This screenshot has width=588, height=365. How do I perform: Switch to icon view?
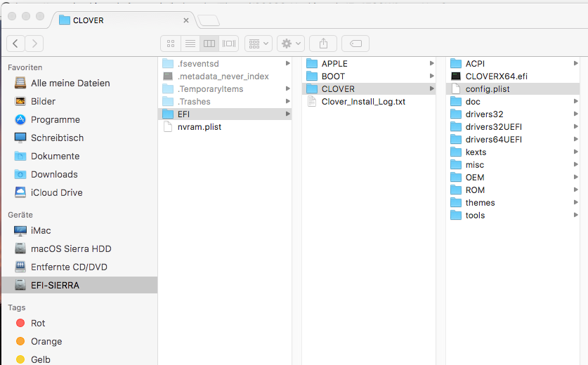[x=171, y=44]
